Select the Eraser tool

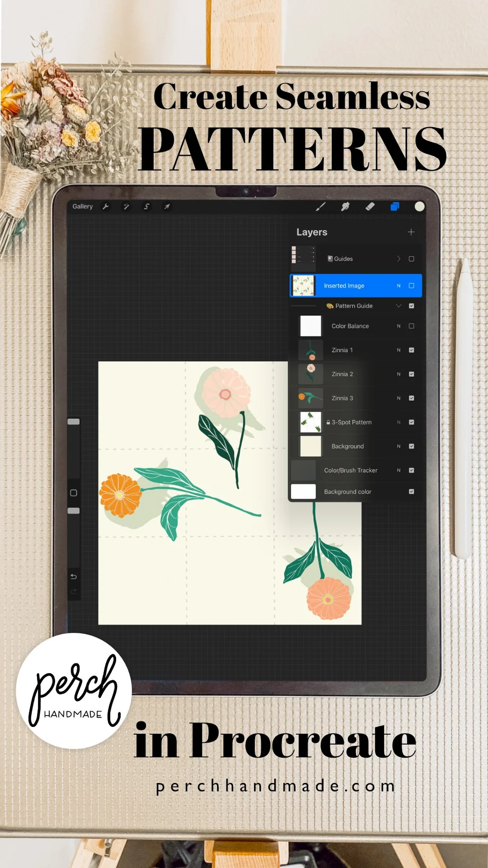pos(370,207)
